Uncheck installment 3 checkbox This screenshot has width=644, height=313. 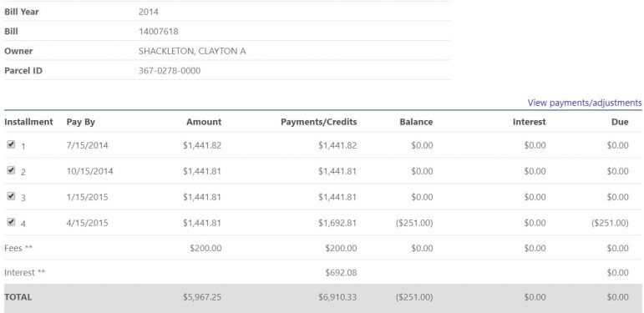tap(11, 196)
